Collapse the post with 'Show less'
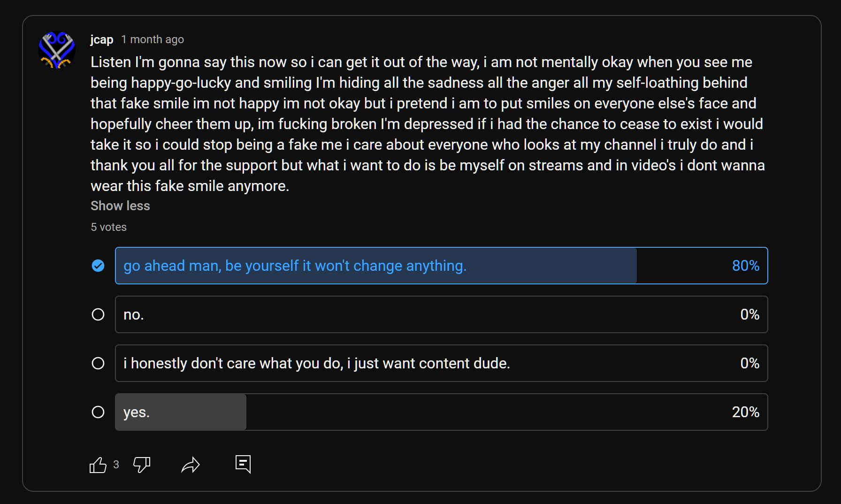 (120, 206)
